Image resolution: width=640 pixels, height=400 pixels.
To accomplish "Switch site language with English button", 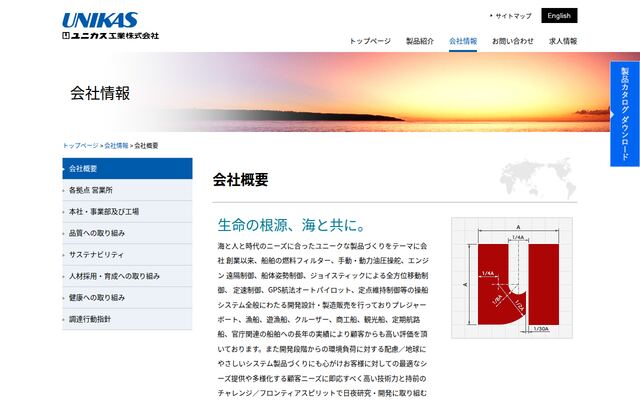I will click(559, 16).
